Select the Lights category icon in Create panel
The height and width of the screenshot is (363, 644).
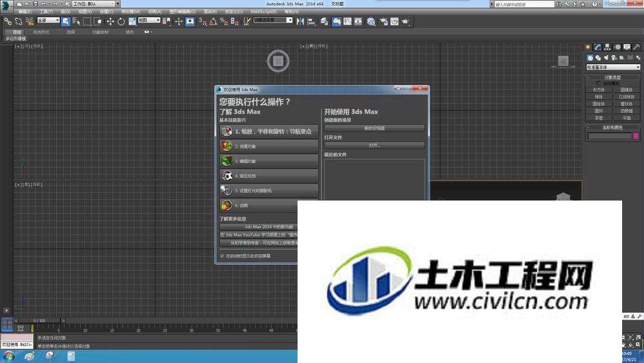pyautogui.click(x=606, y=58)
